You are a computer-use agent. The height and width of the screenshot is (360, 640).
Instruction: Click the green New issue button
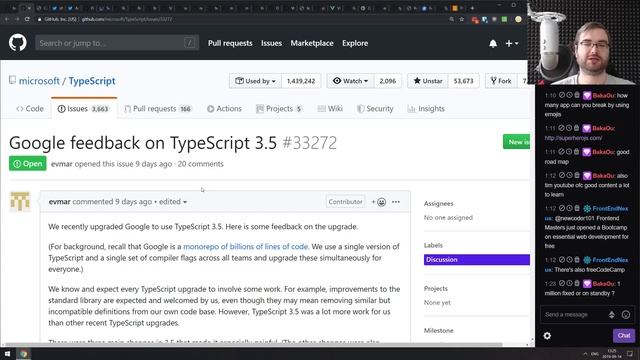pos(516,142)
